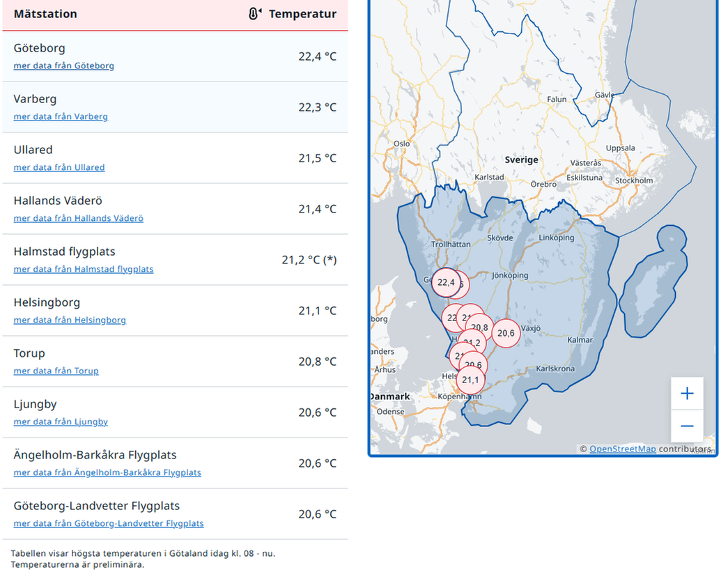
Task: Select the 22,3 °C value for Varberg
Action: (x=318, y=107)
